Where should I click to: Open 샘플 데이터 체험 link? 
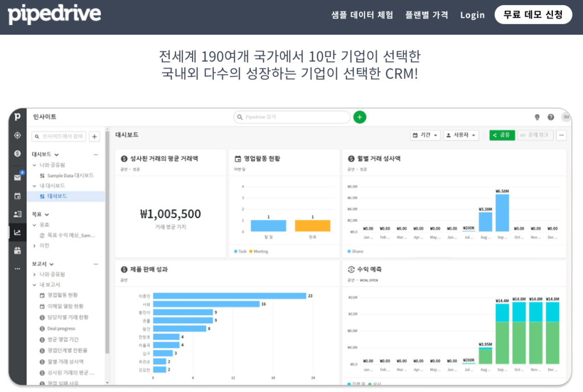click(x=362, y=15)
